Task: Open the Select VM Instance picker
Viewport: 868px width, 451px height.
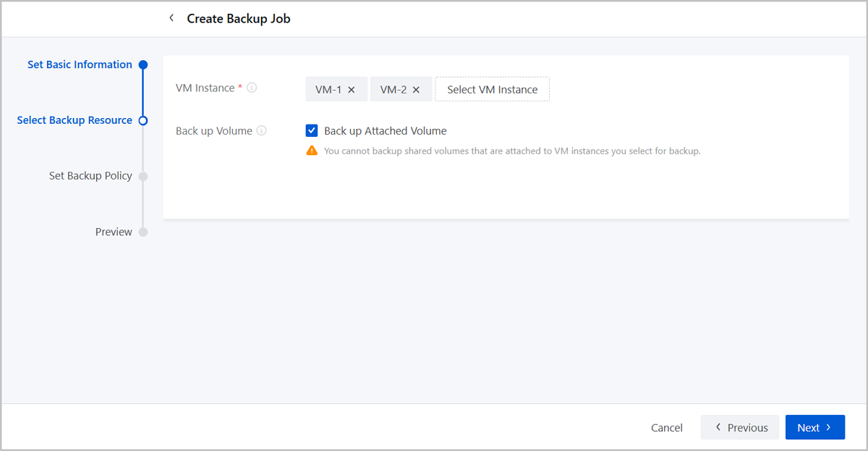Action: (492, 90)
